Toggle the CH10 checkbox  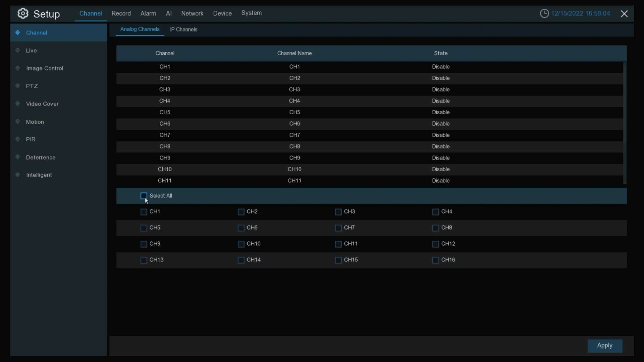(241, 244)
